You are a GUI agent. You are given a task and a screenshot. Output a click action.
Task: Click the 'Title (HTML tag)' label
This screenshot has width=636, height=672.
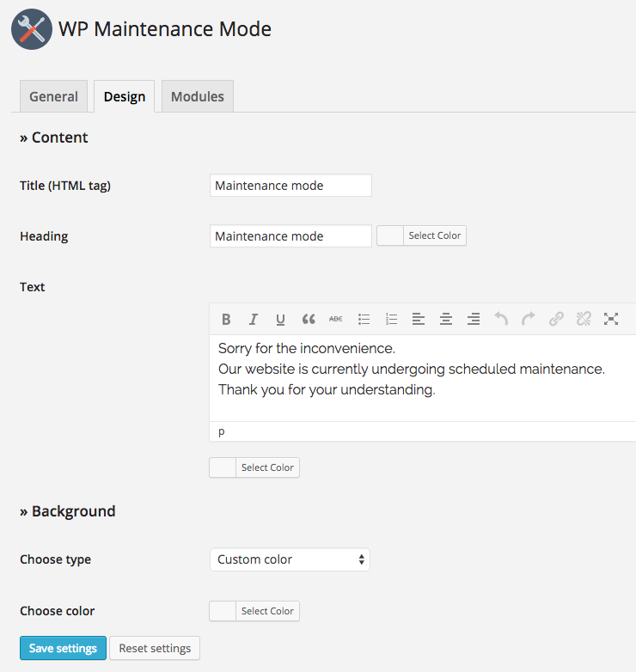point(65,186)
